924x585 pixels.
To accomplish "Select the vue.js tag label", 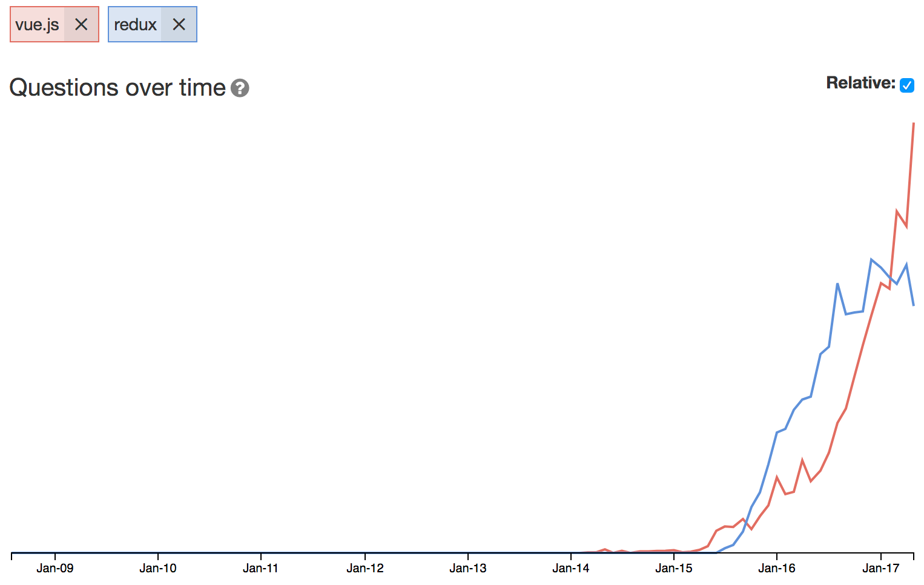I will coord(38,24).
